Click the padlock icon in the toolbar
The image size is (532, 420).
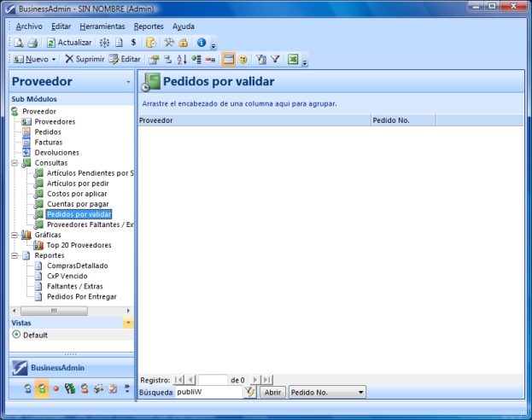(184, 42)
